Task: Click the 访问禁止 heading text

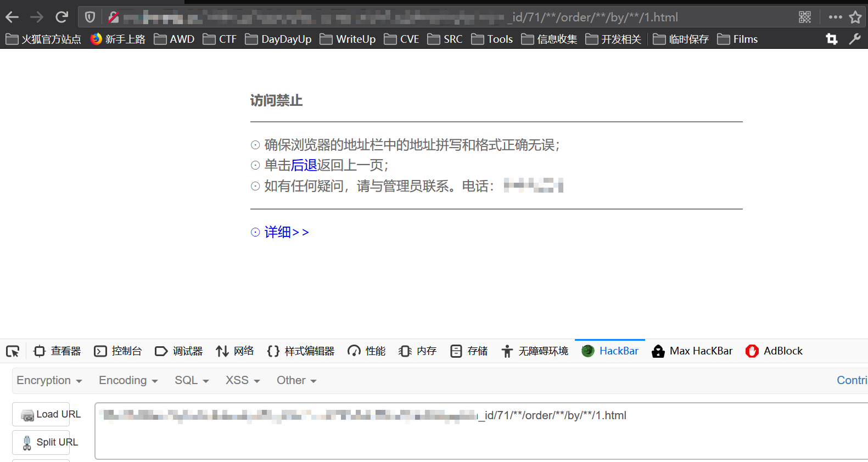Action: [x=276, y=100]
